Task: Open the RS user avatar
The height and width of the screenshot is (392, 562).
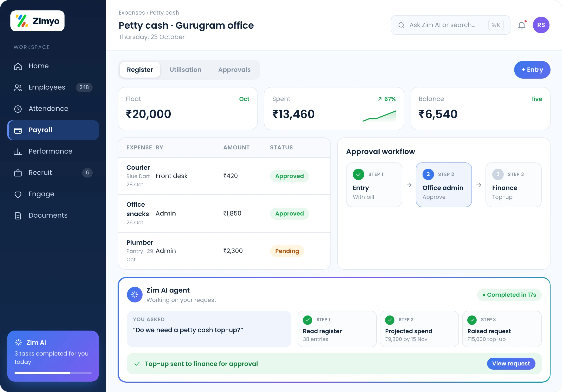Action: click(541, 25)
